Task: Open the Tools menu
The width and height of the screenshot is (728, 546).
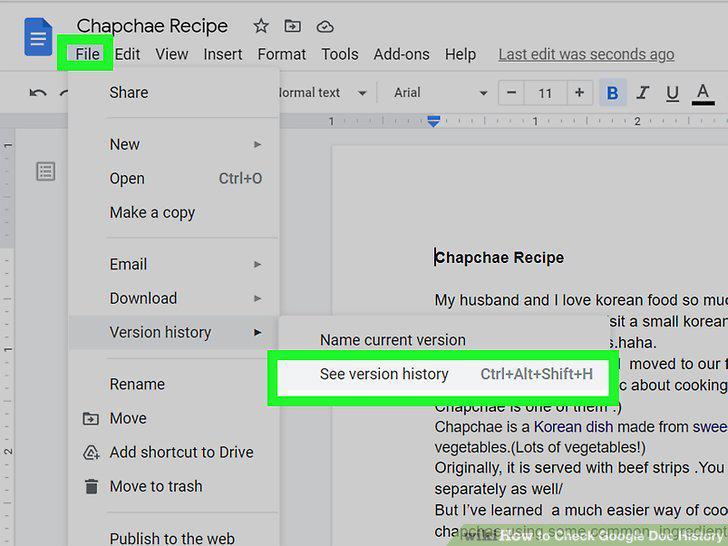Action: click(x=340, y=54)
